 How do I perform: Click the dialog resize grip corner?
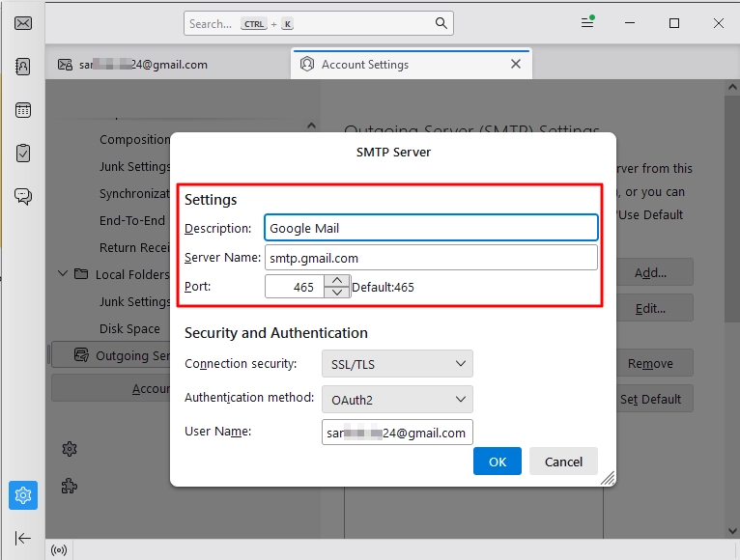pyautogui.click(x=608, y=478)
